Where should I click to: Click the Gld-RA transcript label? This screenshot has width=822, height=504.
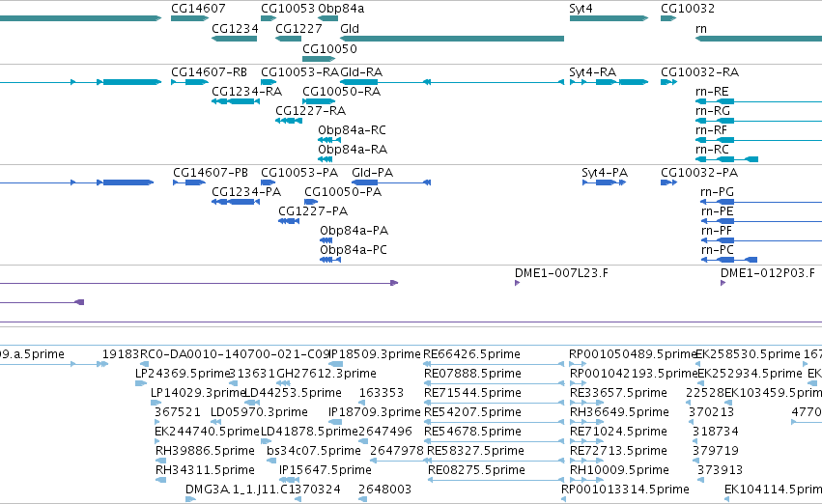(x=361, y=71)
